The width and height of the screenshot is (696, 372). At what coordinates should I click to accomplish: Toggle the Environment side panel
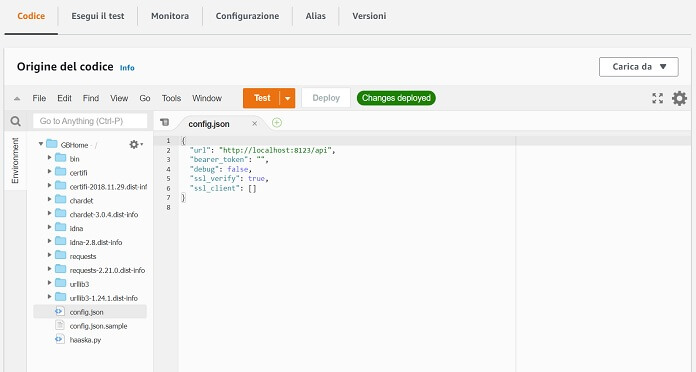pos(16,160)
